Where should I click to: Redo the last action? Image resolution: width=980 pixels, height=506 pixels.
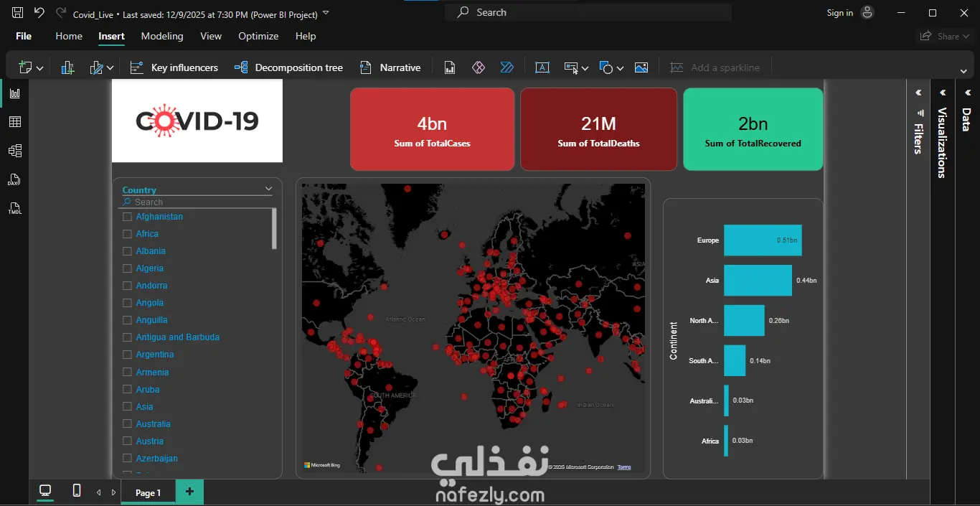click(61, 13)
